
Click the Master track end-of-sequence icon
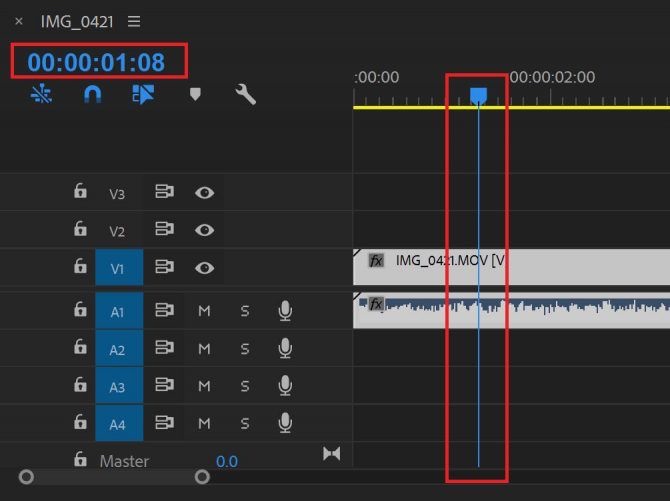[331, 454]
